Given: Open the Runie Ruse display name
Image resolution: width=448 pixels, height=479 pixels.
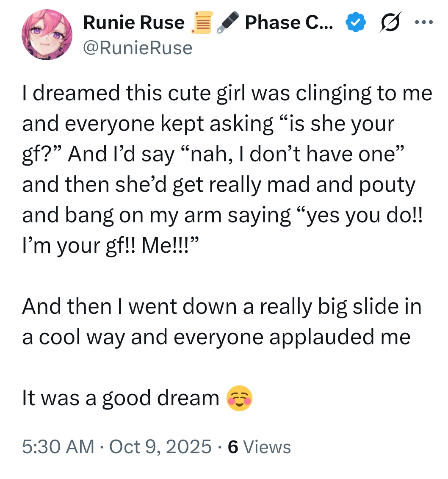Looking at the screenshot, I should coord(134,23).
